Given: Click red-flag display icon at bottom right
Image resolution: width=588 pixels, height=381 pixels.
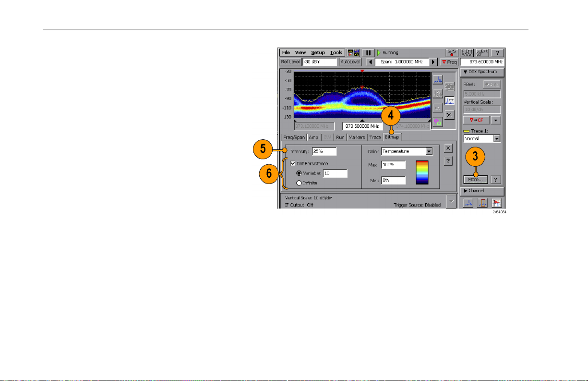Looking at the screenshot, I should coord(497,203).
